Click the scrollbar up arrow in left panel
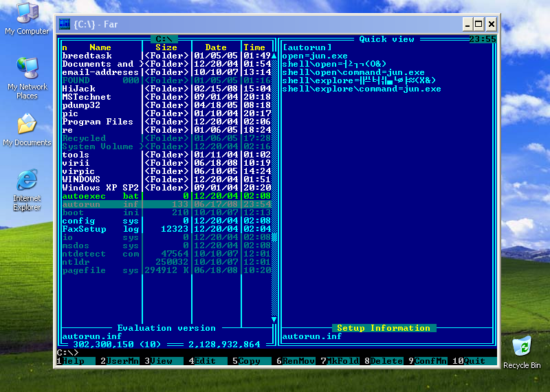 point(274,56)
